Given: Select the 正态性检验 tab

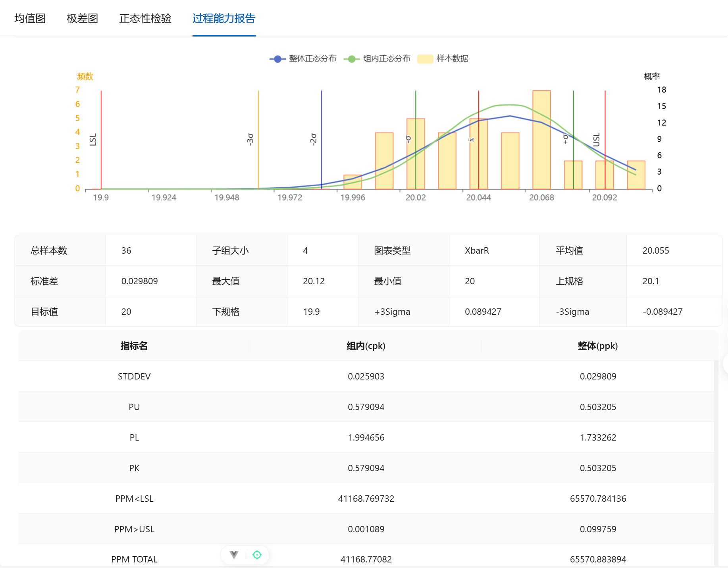Looking at the screenshot, I should click(145, 18).
